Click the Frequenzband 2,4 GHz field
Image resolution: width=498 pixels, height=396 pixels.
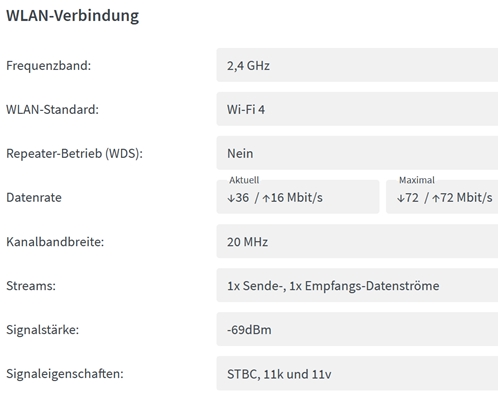coord(357,65)
